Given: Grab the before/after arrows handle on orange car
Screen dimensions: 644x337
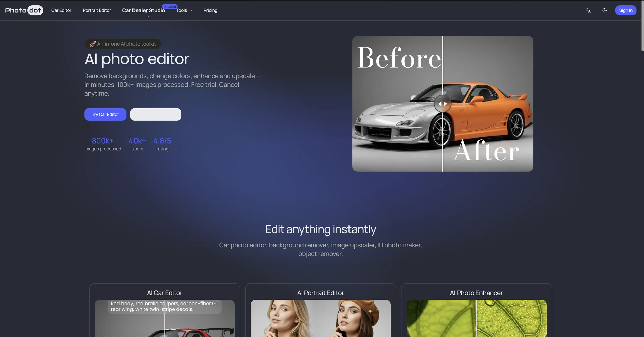Looking at the screenshot, I should pos(442,104).
